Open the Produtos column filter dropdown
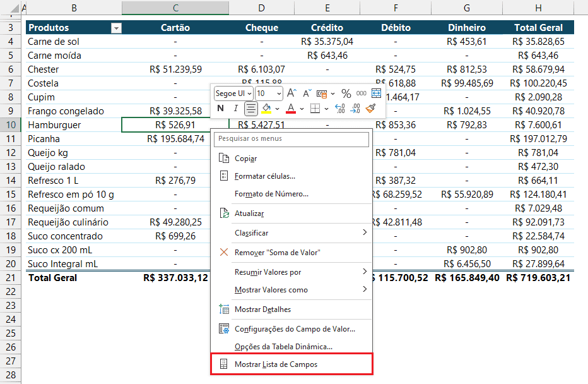Image resolution: width=588 pixels, height=384 pixels. click(116, 27)
